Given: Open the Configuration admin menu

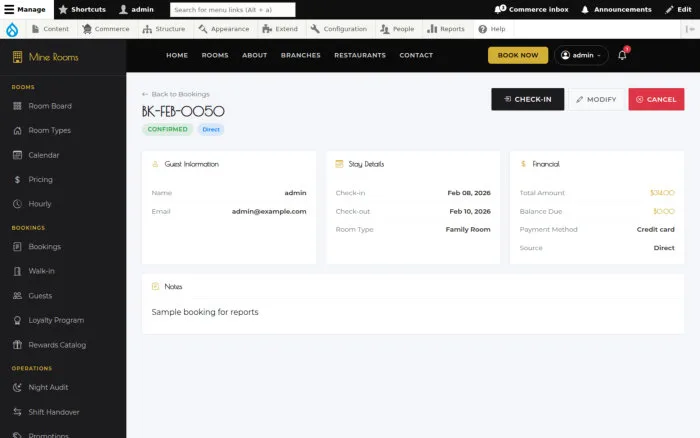Looking at the screenshot, I should [x=338, y=29].
